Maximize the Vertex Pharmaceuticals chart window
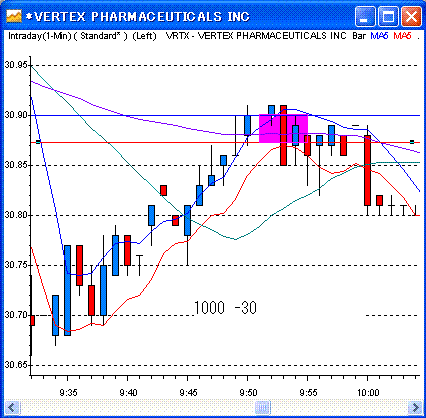This screenshot has width=426, height=418. pyautogui.click(x=388, y=16)
